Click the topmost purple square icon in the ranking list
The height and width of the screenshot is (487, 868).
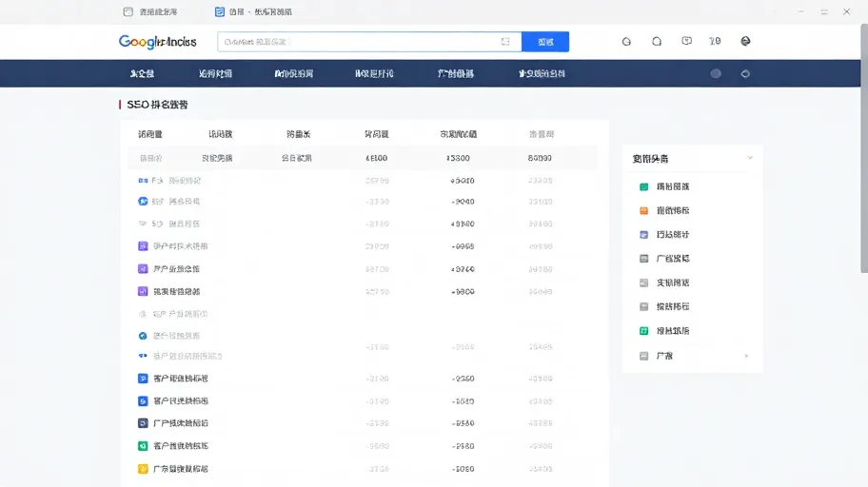[143, 245]
